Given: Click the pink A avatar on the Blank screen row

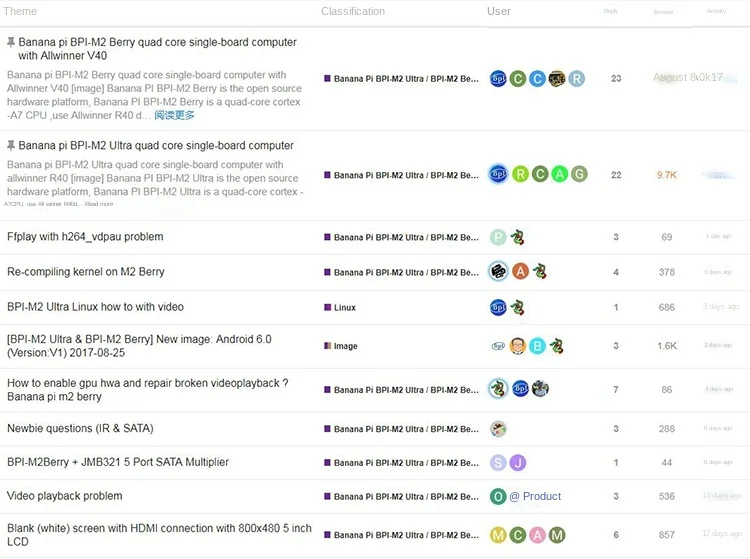Looking at the screenshot, I should pos(537,535).
